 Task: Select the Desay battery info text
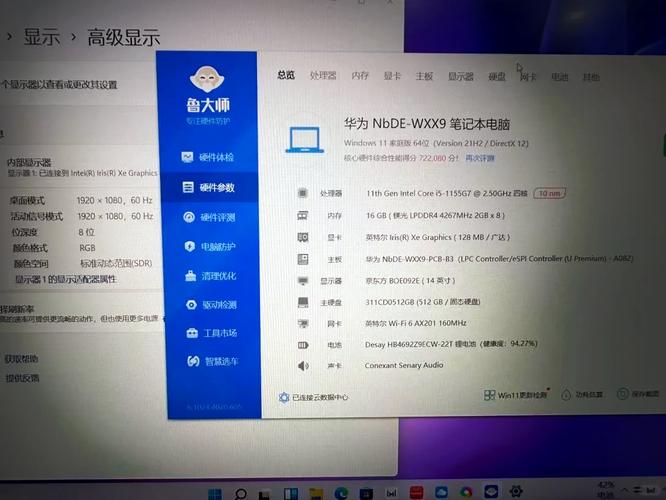click(x=451, y=344)
